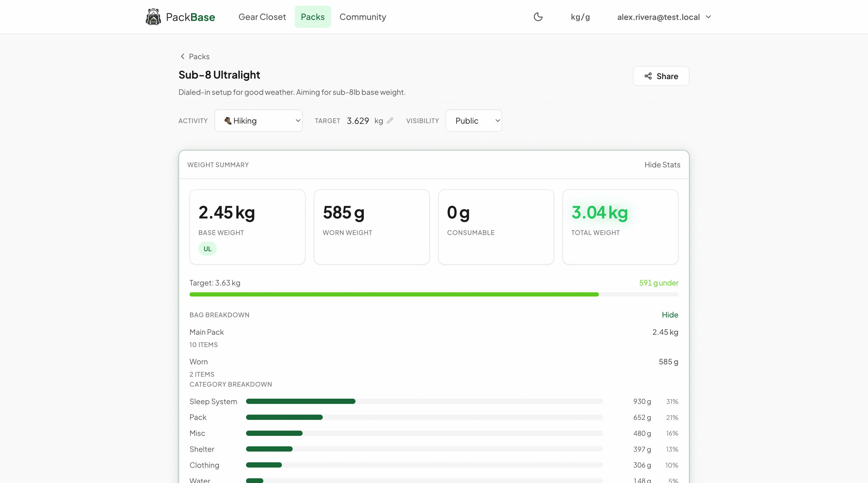Click the Misc category weight bar
This screenshot has width=868, height=483.
(x=424, y=433)
